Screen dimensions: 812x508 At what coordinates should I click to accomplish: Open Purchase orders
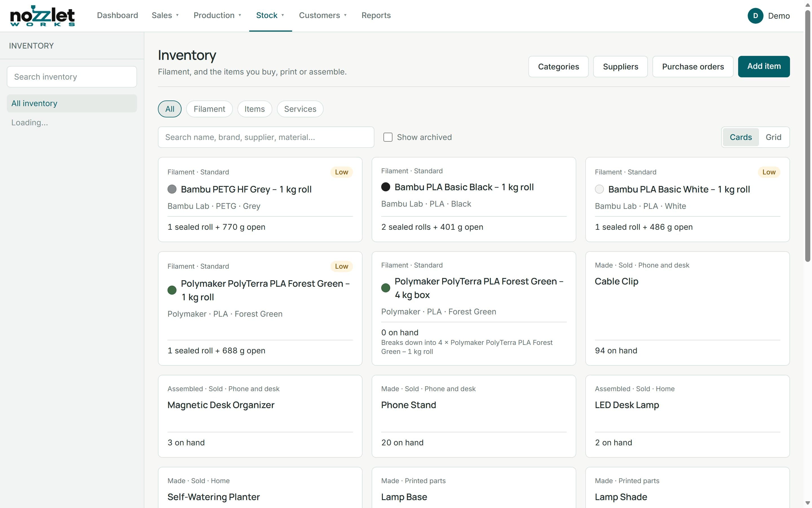693,67
